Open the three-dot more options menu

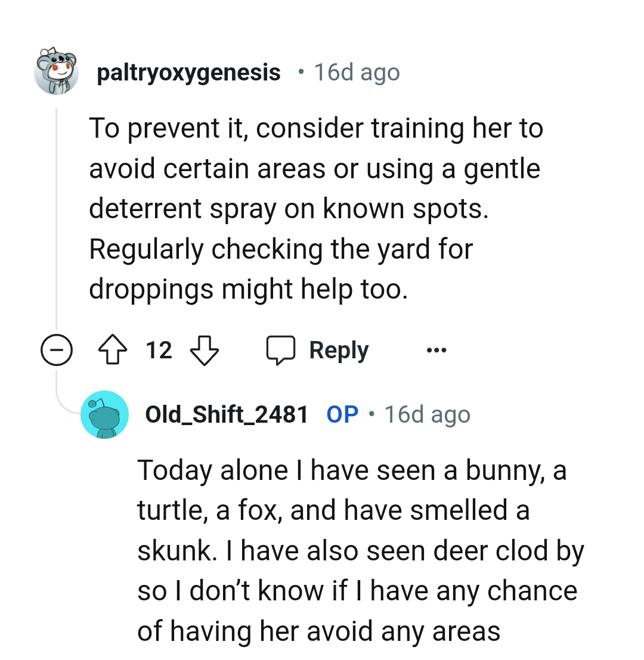[436, 351]
